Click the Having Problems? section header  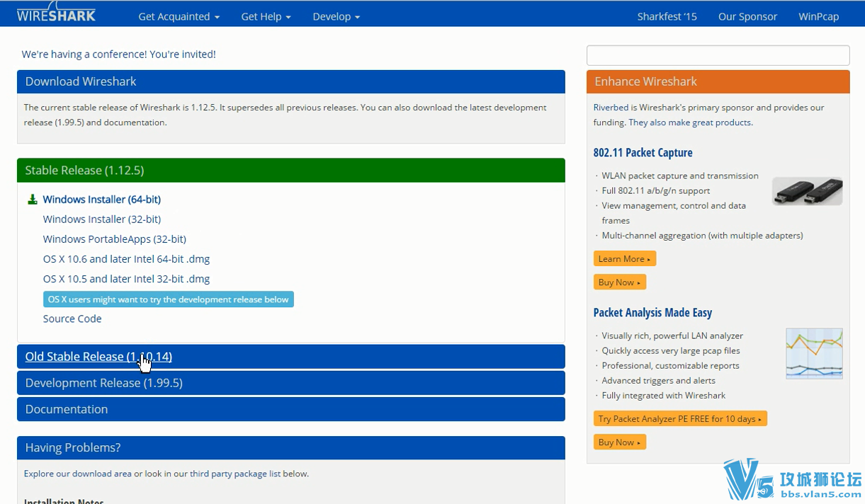pos(291,448)
